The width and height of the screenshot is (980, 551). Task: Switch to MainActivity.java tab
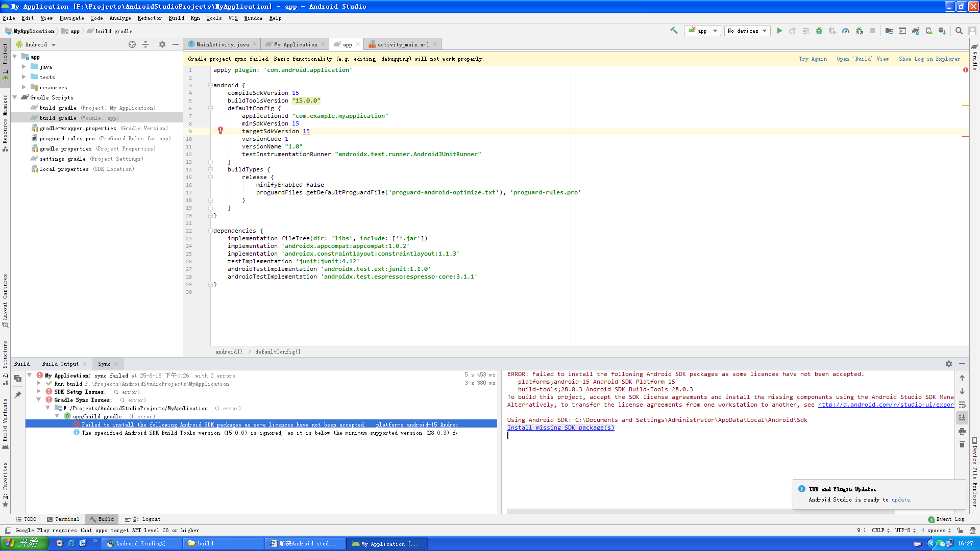(x=223, y=44)
